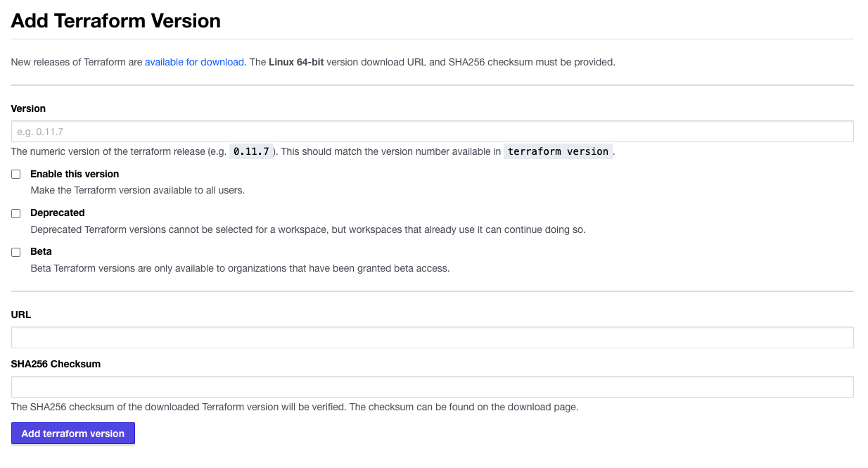
Task: Click the "0.11.7" inline code example
Action: click(251, 151)
